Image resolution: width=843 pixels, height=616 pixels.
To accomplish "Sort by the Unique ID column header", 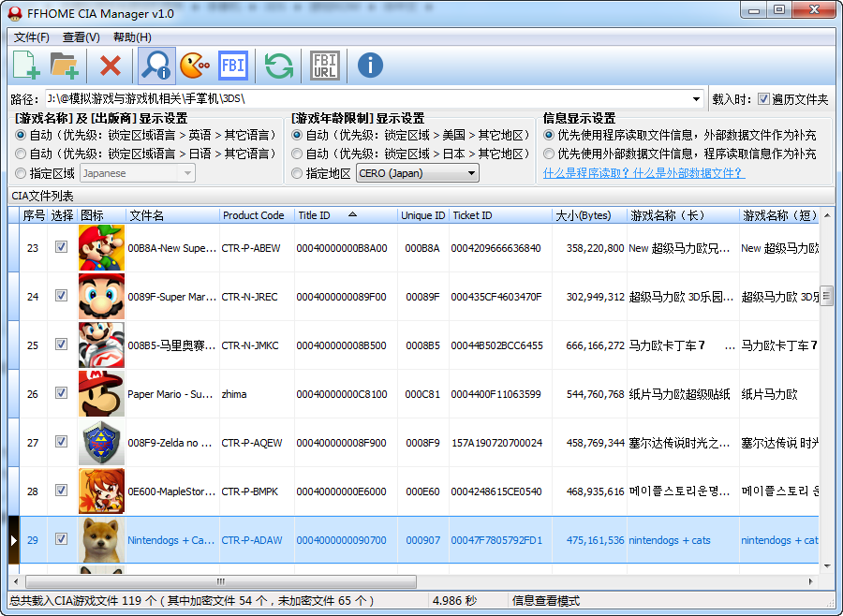I will click(x=423, y=215).
